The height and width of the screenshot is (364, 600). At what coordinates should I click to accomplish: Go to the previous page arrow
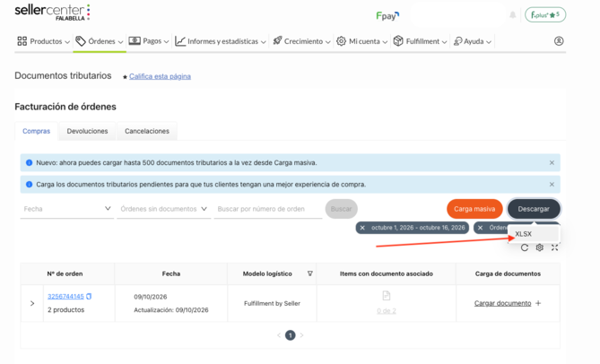coord(279,335)
